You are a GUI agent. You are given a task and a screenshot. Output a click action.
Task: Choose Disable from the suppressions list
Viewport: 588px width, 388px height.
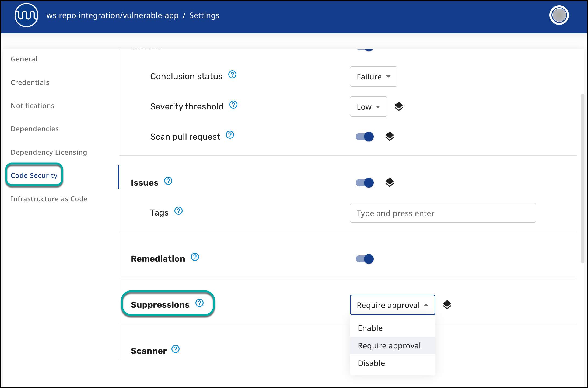(371, 363)
